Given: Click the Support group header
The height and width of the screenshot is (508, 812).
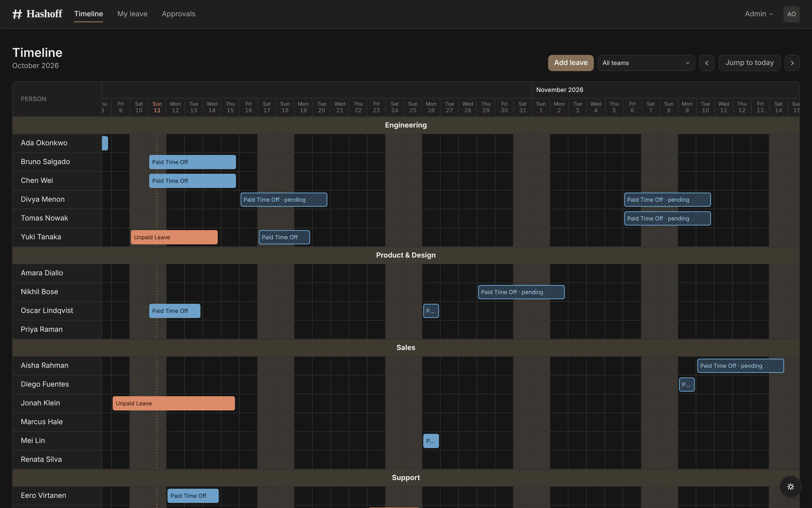Looking at the screenshot, I should [x=406, y=478].
